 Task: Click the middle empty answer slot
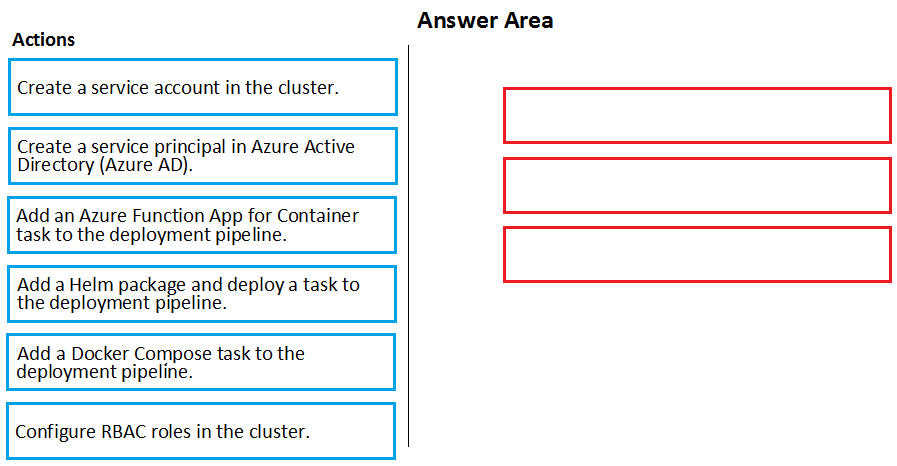[x=697, y=185]
